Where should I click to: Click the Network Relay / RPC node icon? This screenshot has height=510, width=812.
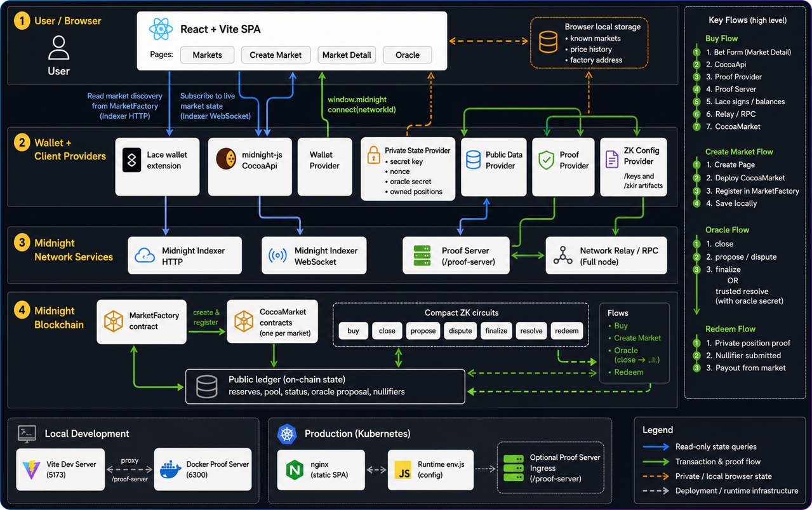point(562,255)
